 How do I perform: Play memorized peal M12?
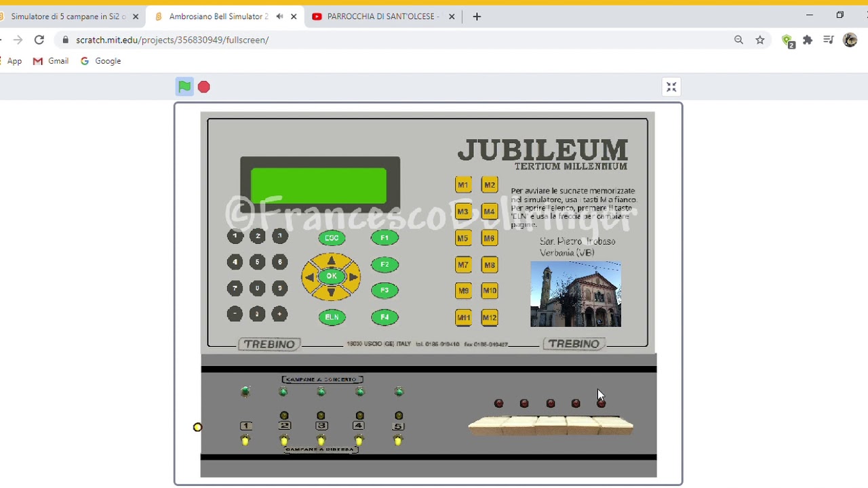490,317
